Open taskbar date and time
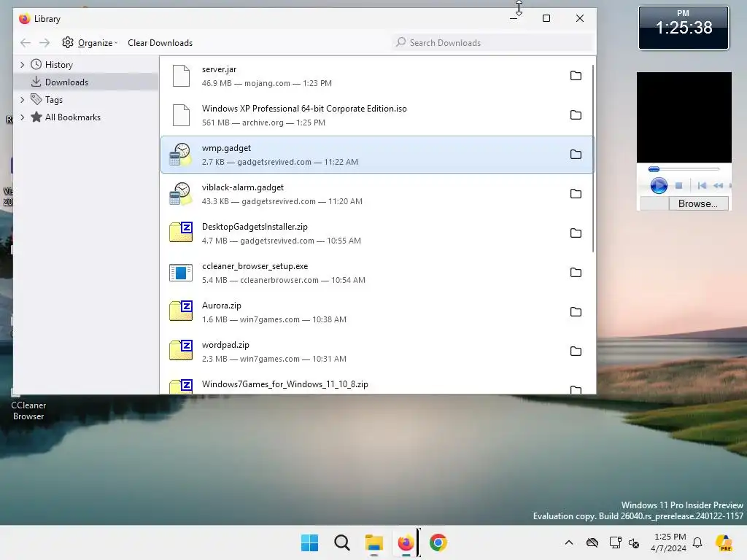 pos(670,542)
